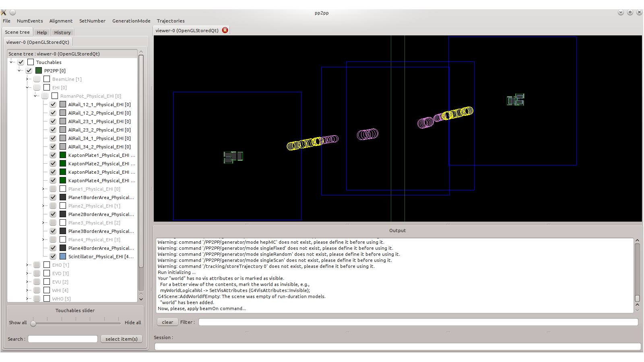The height and width of the screenshot is (362, 644).
Task: Click the dark Plane1BorderArea color swatch
Action: [63, 197]
